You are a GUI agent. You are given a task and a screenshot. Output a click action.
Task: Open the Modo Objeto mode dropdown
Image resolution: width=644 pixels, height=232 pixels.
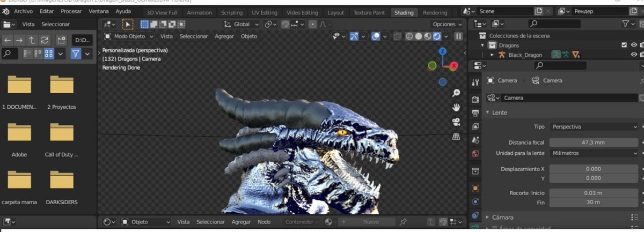128,36
